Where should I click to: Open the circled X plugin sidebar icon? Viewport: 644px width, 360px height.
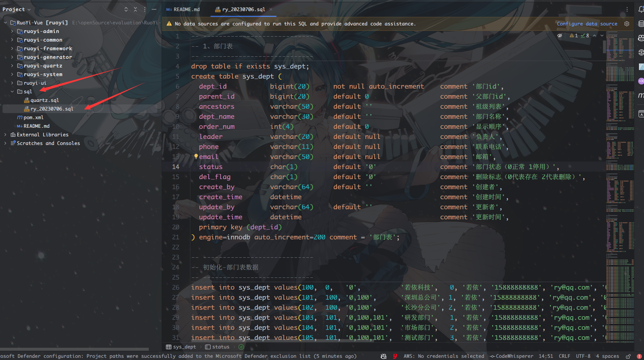point(641,52)
